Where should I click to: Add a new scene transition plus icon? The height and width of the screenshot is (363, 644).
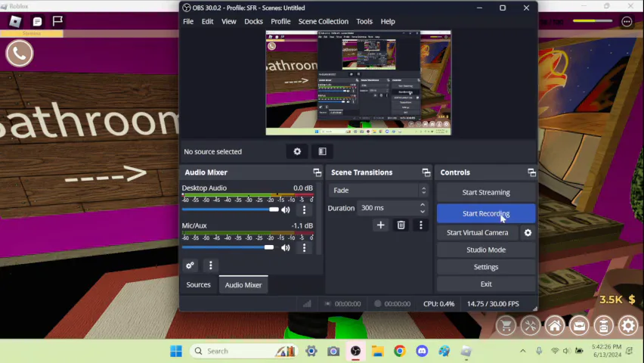pos(381,225)
